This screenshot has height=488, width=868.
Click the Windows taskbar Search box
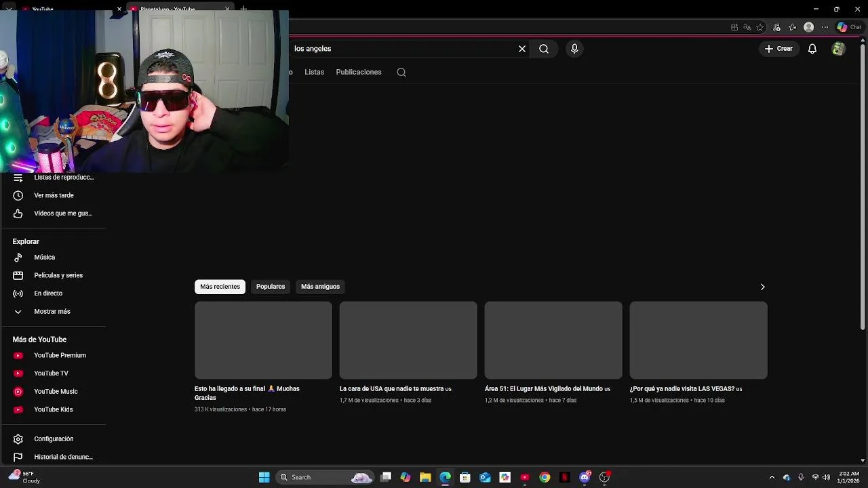(x=325, y=477)
